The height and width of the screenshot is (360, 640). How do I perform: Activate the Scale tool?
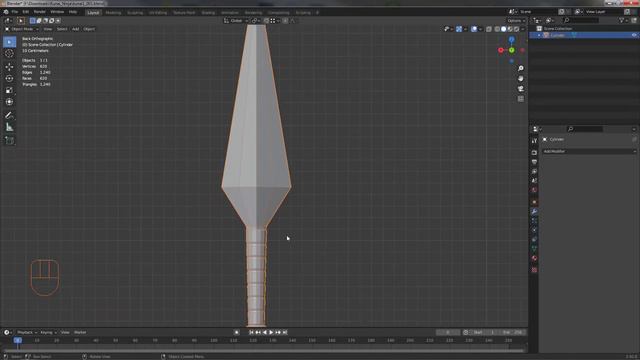tap(9, 90)
